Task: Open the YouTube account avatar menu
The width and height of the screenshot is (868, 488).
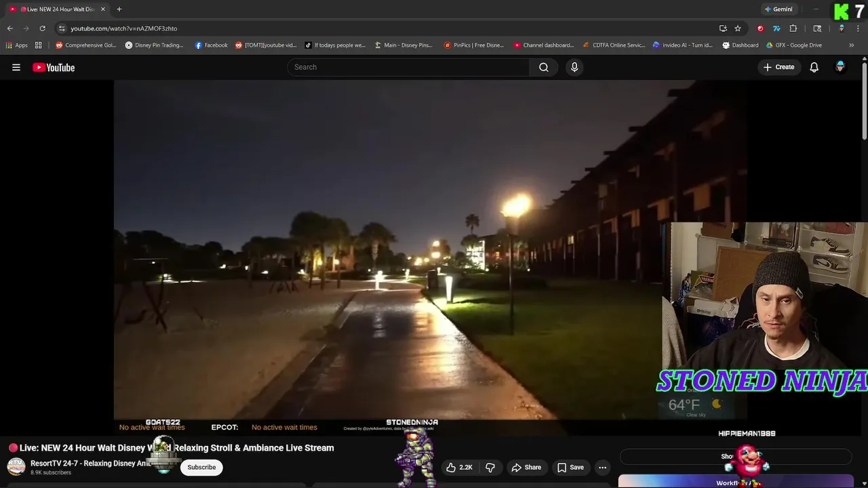Action: point(840,67)
